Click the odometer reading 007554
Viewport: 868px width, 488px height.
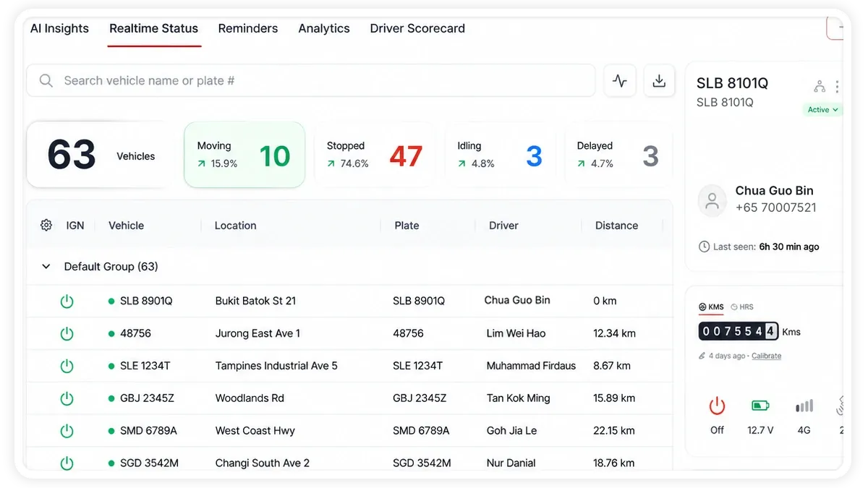click(x=738, y=332)
